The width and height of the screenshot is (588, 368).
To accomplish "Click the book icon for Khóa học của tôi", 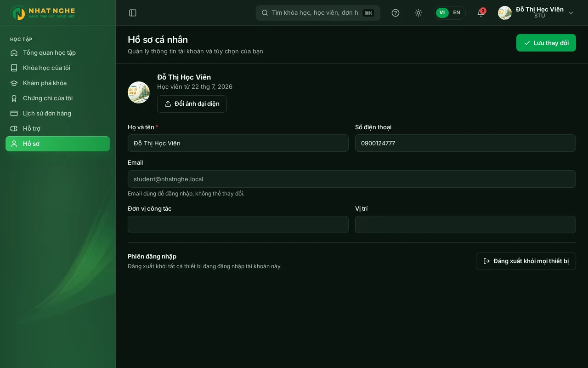I will coord(14,68).
